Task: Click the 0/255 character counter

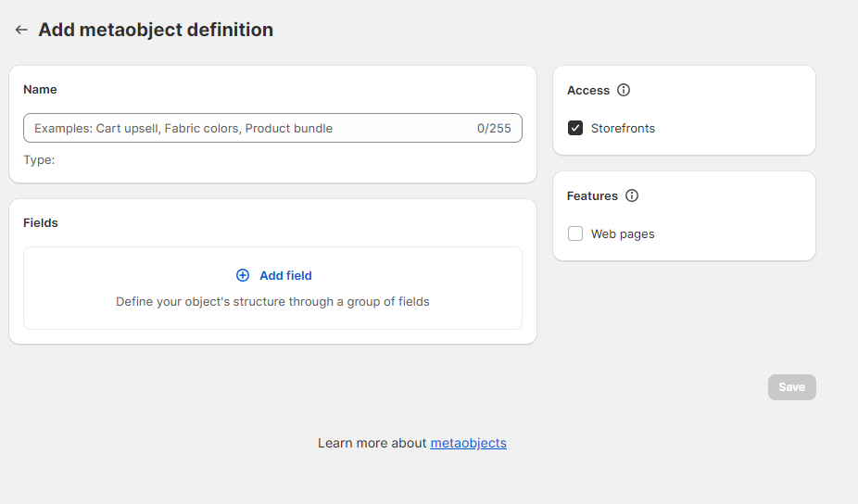Action: [494, 128]
